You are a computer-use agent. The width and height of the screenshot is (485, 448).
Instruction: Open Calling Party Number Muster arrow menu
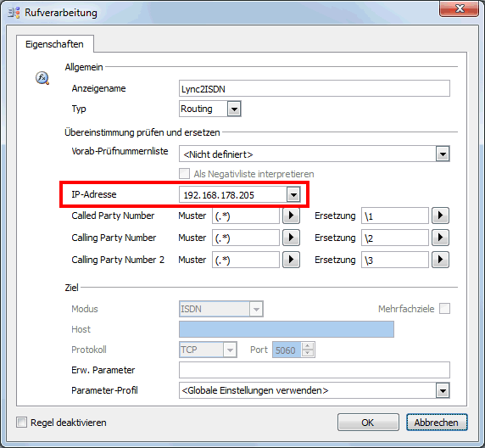(291, 238)
